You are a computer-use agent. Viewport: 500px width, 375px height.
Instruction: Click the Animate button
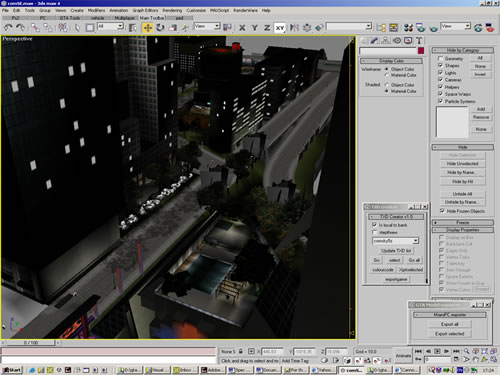[403, 356]
